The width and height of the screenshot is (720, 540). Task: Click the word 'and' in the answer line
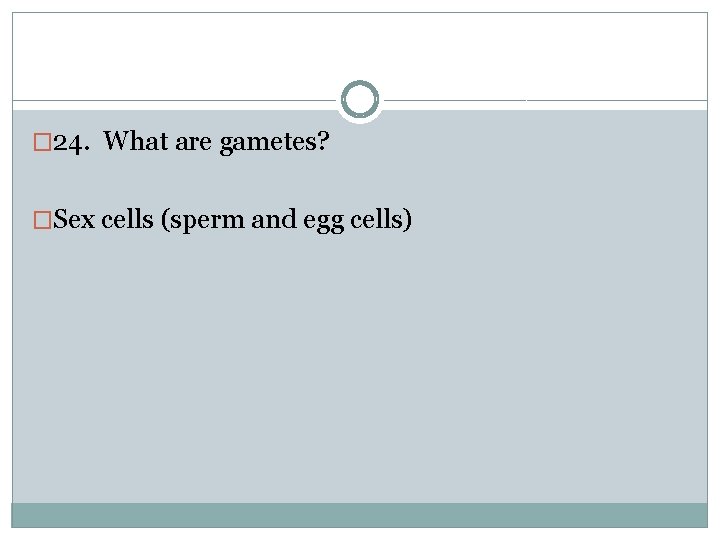(x=274, y=219)
